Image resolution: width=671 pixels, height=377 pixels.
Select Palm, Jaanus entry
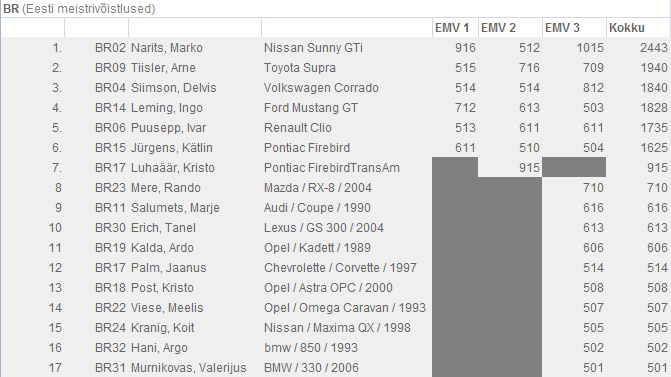click(168, 268)
